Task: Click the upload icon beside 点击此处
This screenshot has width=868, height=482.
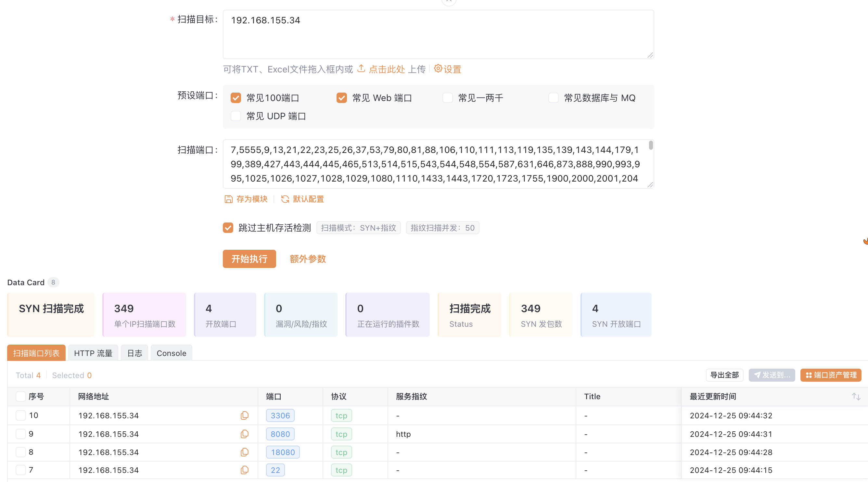Action: pos(361,69)
